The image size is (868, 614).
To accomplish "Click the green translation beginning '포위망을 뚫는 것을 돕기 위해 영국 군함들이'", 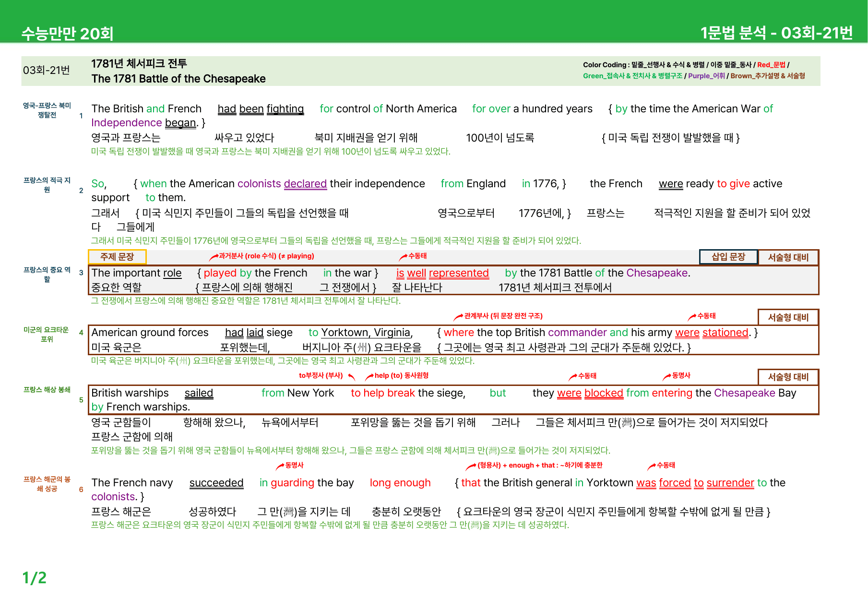I will tap(350, 451).
